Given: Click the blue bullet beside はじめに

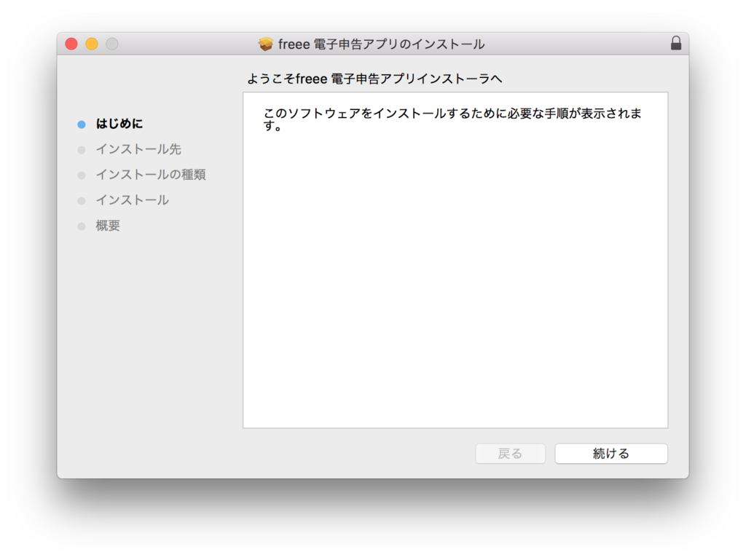Looking at the screenshot, I should coord(82,125).
